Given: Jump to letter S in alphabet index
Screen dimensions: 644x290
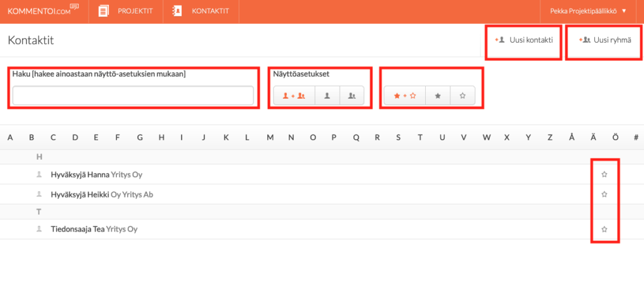Looking at the screenshot, I should 398,138.
